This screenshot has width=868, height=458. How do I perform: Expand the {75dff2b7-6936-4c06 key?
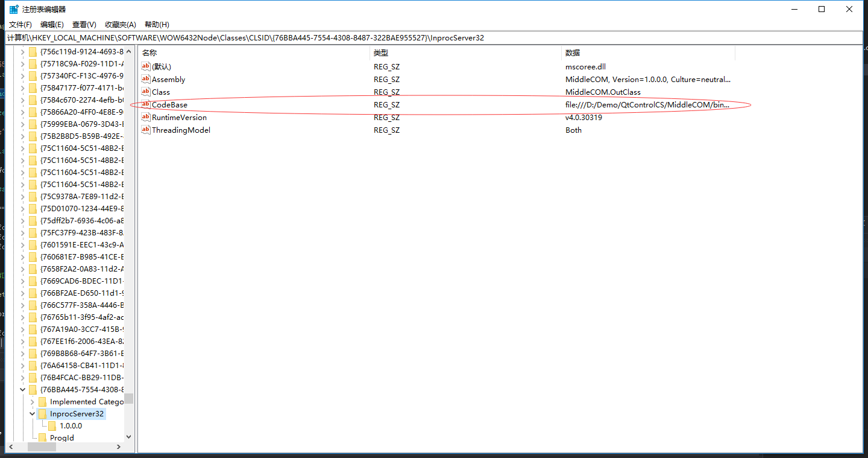click(x=23, y=220)
